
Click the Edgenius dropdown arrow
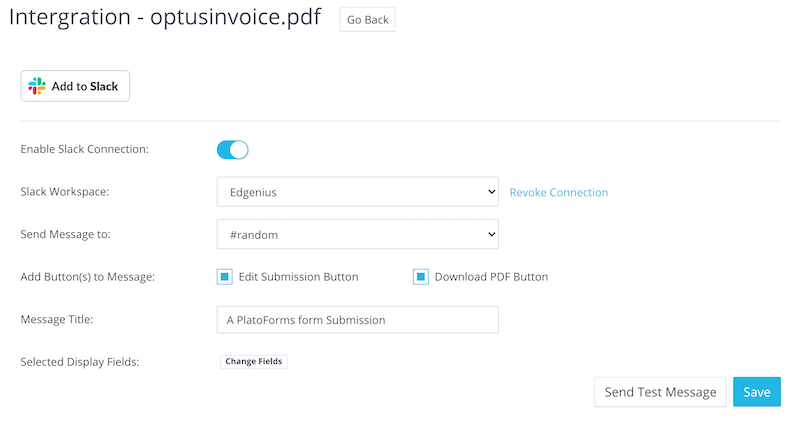coord(491,192)
